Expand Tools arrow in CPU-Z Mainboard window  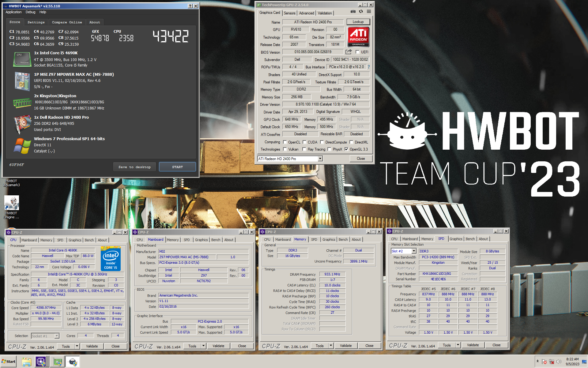(203, 346)
